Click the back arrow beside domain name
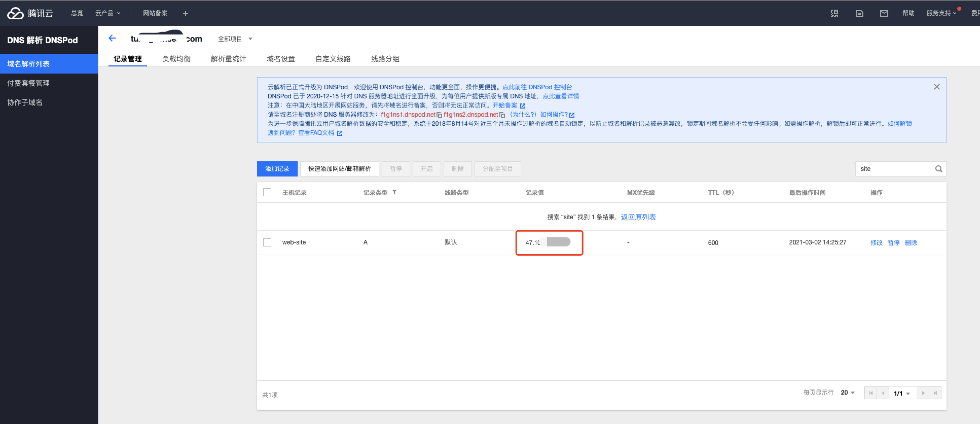 [x=112, y=38]
